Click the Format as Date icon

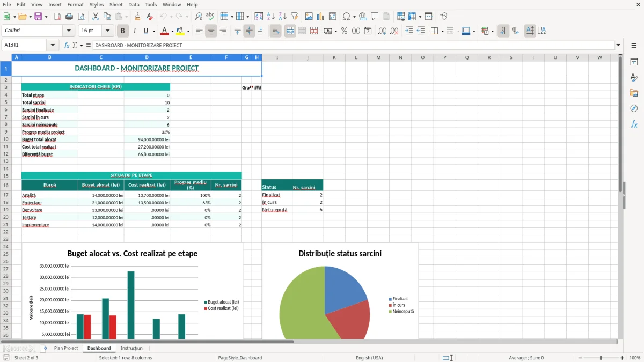click(x=368, y=31)
